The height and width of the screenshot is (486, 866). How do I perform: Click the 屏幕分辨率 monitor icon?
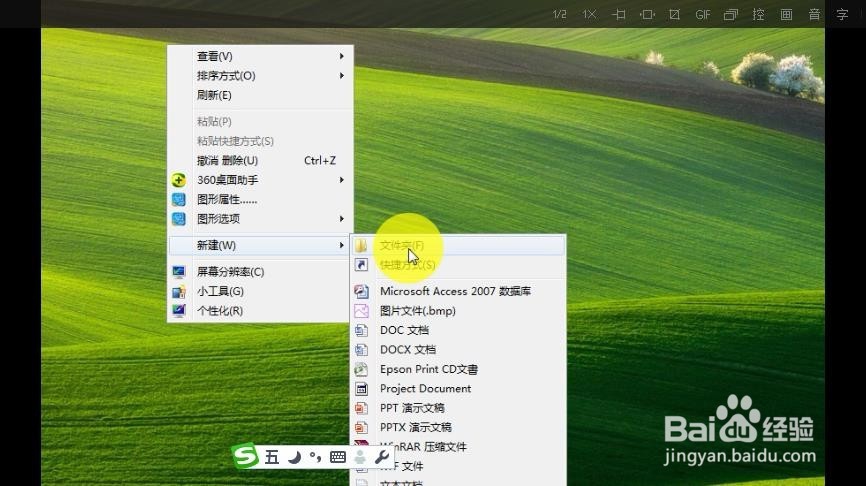(178, 272)
